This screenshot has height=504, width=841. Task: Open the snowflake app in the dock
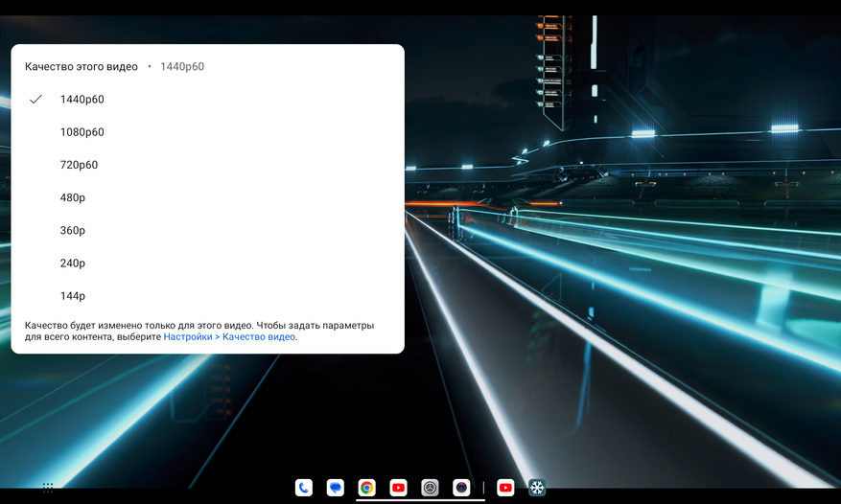tap(537, 488)
